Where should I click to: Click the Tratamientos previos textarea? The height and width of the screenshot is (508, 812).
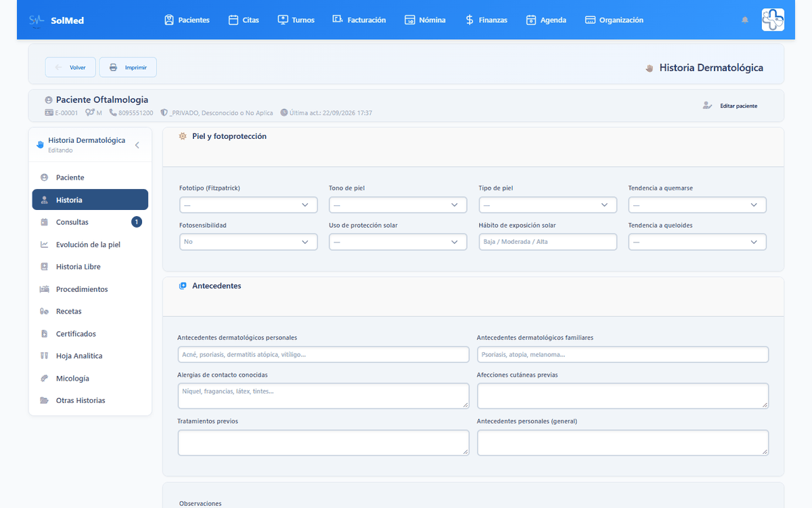(x=323, y=442)
